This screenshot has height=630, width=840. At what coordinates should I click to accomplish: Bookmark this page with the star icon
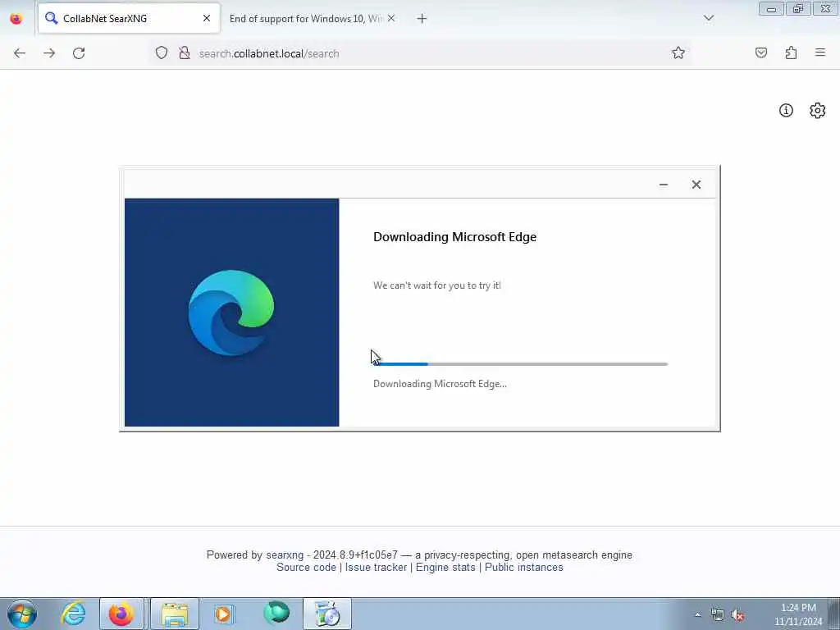(678, 52)
